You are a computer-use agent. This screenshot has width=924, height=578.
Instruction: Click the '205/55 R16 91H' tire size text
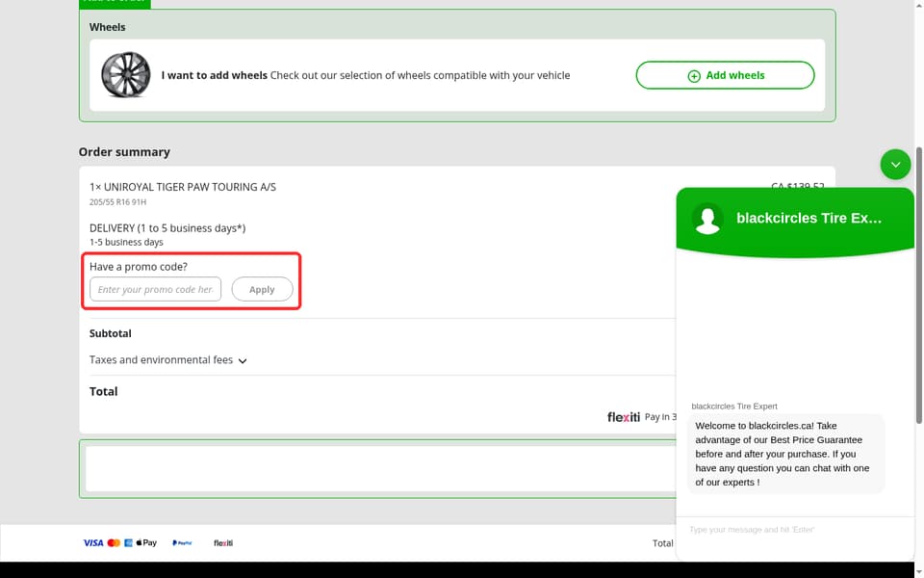117,201
